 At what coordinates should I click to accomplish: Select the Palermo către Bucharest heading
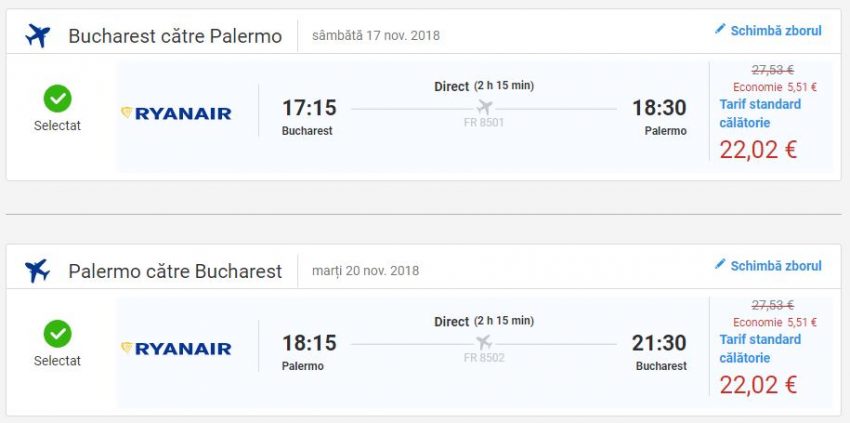coord(175,272)
